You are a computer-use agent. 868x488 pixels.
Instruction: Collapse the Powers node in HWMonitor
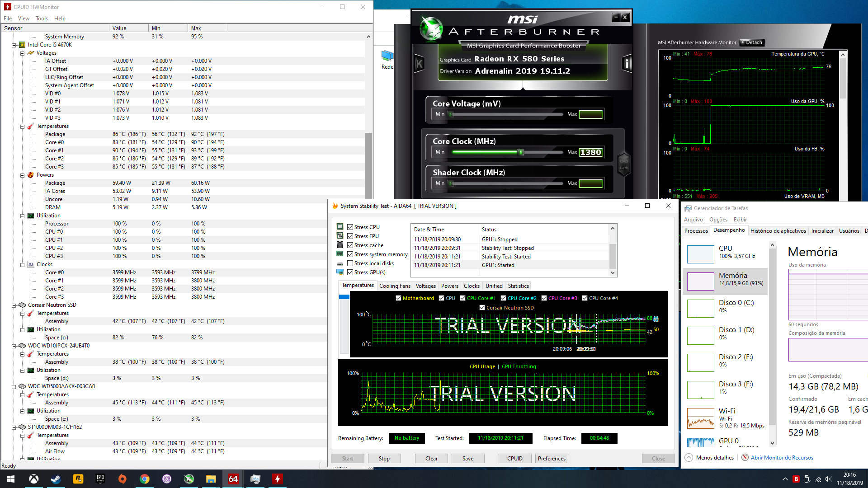(x=22, y=175)
